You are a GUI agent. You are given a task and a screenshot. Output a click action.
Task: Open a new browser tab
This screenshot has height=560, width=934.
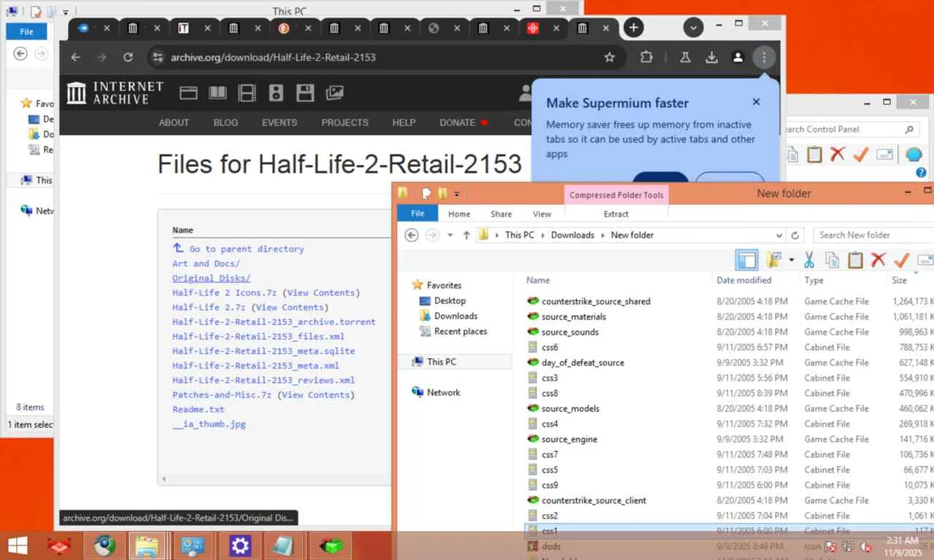(633, 28)
